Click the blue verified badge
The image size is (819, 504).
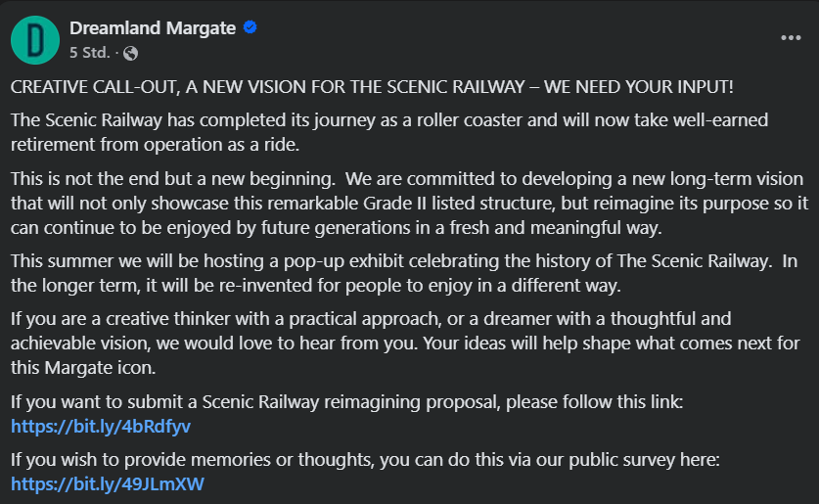click(x=250, y=28)
